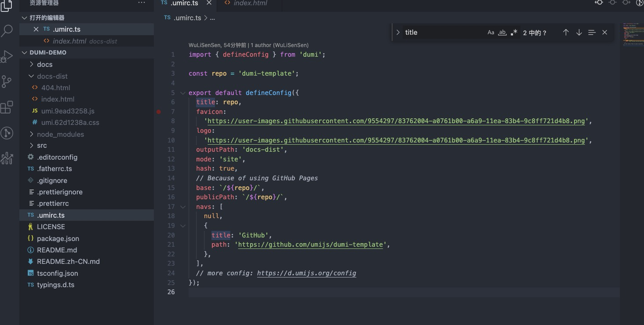644x325 pixels.
Task: Expand replace field in find widget
Action: (398, 33)
